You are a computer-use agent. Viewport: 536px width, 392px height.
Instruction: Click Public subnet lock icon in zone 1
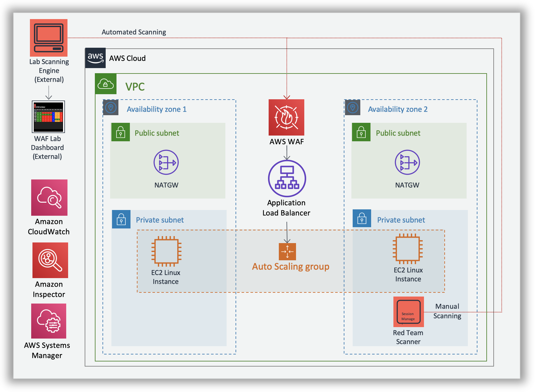tap(121, 132)
